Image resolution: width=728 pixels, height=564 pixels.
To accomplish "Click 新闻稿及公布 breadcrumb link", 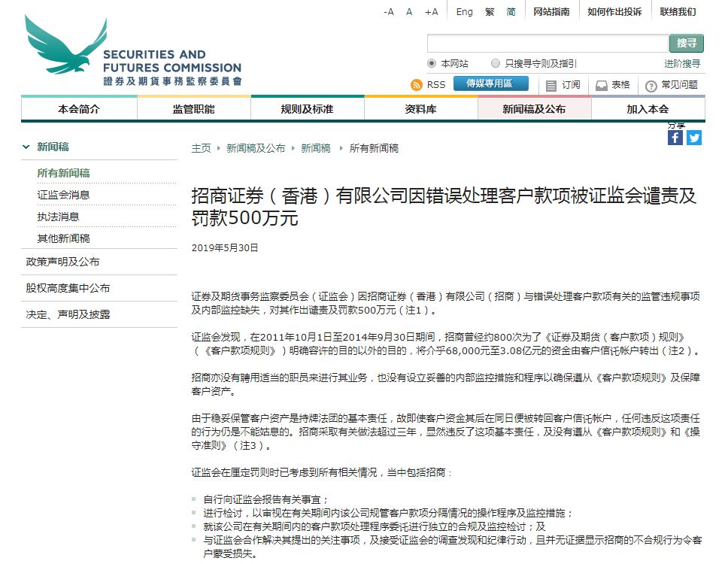I will [256, 149].
